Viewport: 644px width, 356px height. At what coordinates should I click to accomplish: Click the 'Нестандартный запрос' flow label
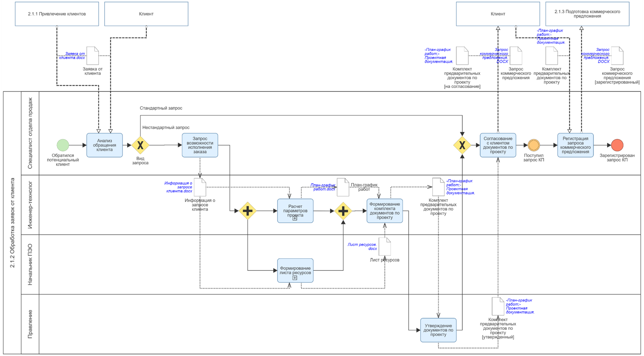166,128
